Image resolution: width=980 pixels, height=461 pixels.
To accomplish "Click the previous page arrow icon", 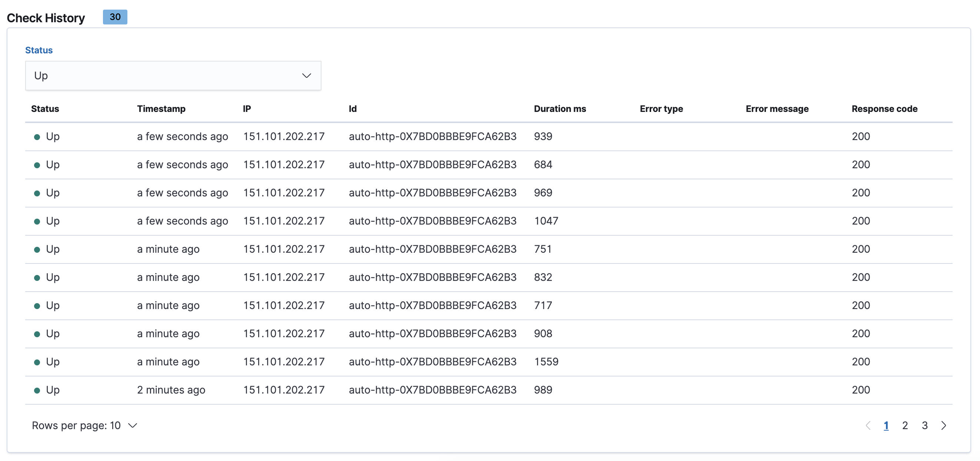I will (868, 425).
